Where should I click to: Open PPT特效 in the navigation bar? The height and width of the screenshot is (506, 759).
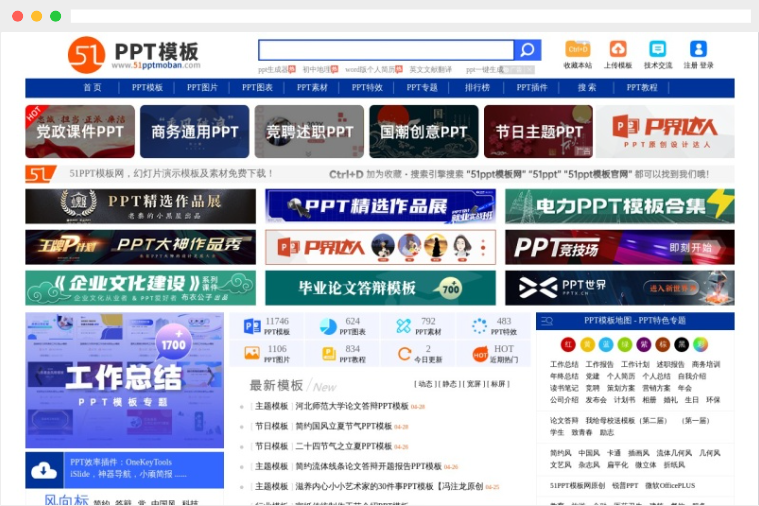pos(367,88)
